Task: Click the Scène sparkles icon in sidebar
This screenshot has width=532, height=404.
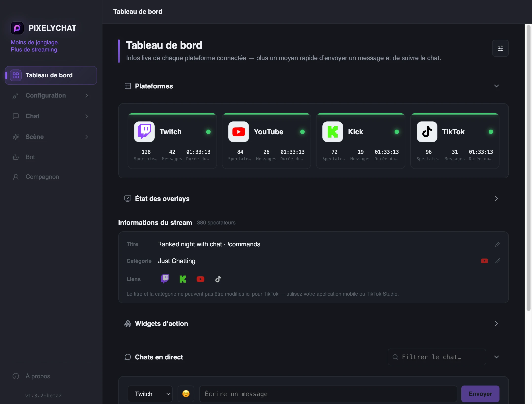Action: coord(16,137)
